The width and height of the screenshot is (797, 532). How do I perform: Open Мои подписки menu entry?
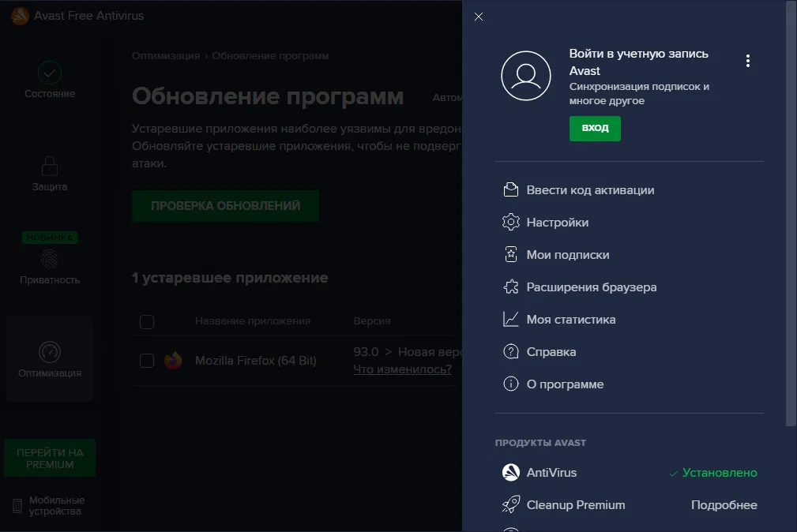568,255
